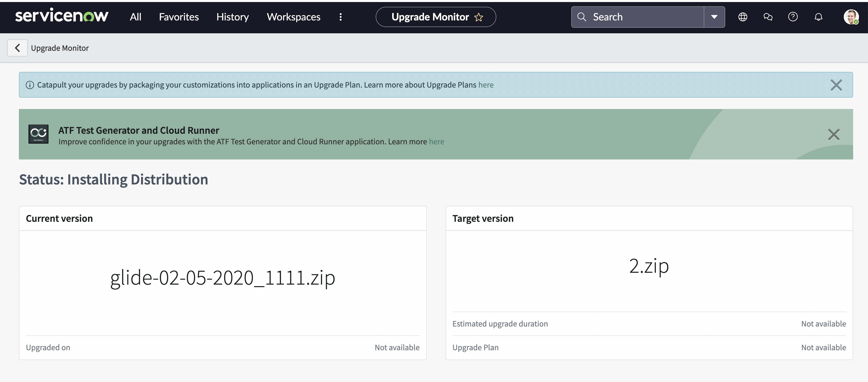Open the ATF Cloud Runner 'here' link
Viewport: 868px width, 382px height.
click(x=436, y=142)
